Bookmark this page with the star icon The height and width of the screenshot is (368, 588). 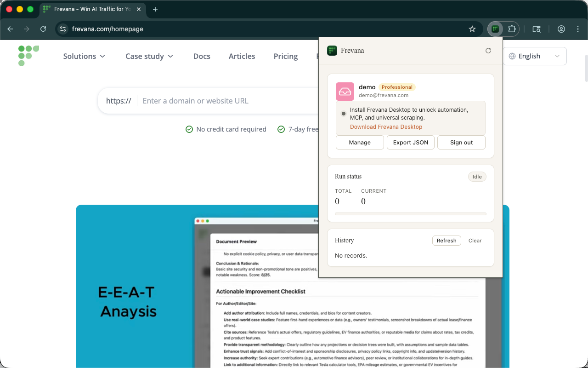(x=472, y=29)
